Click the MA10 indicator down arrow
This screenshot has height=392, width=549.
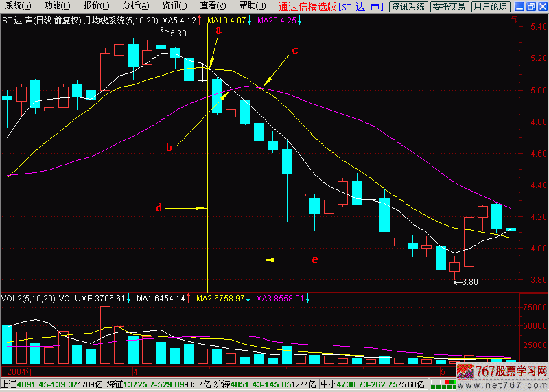click(x=248, y=21)
